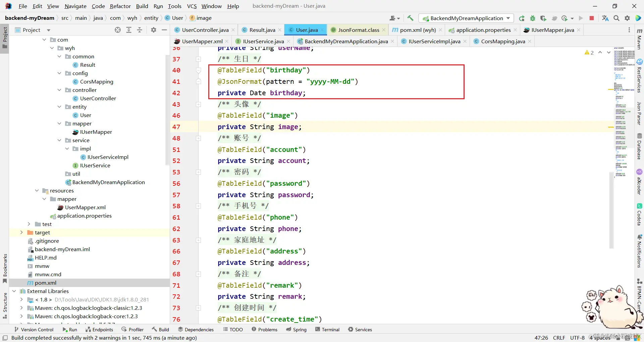Viewport: 644px width, 342px height.
Task: Click the UTF-8 encoding in the status bar
Action: point(577,338)
